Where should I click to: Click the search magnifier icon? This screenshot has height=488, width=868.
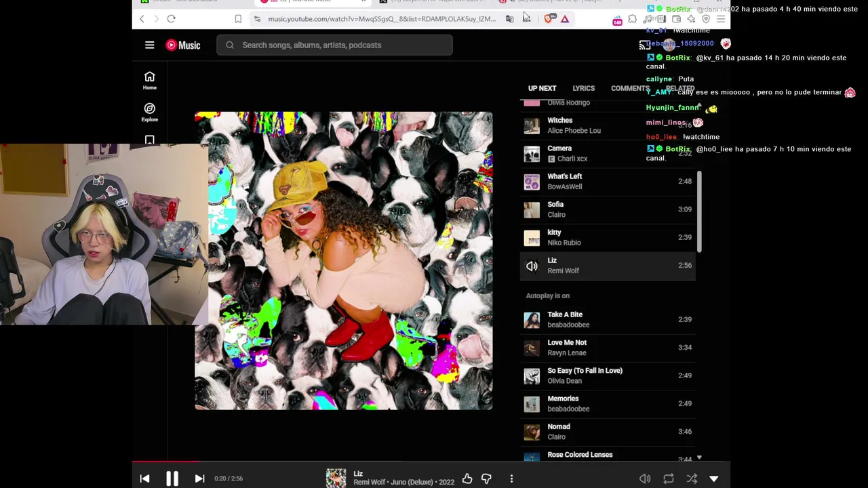point(230,45)
